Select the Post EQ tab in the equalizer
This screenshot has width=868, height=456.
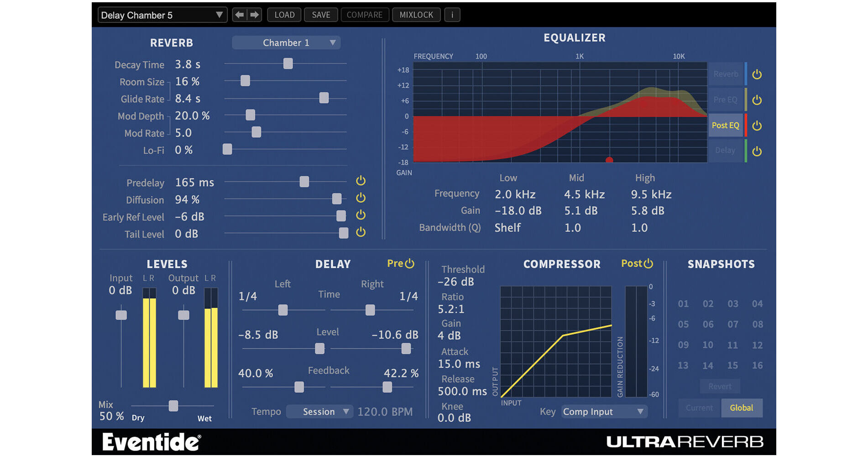tap(725, 125)
